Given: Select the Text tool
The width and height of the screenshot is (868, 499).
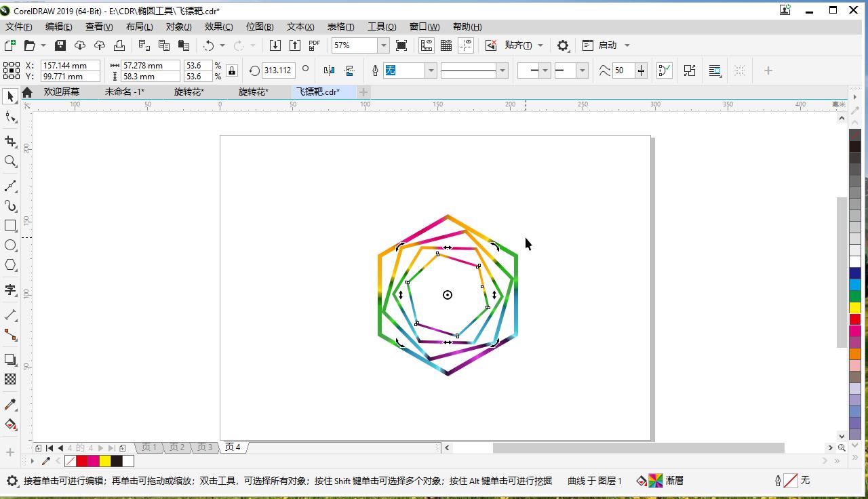Looking at the screenshot, I should pyautogui.click(x=9, y=290).
